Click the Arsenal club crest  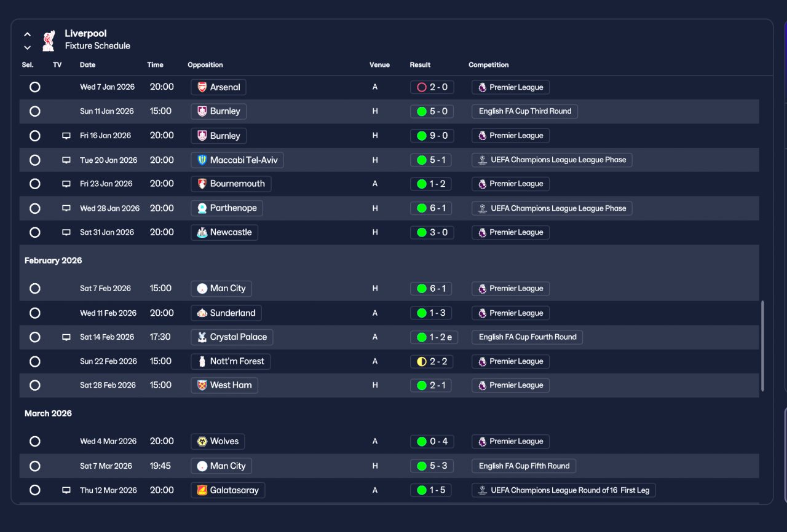(x=202, y=87)
